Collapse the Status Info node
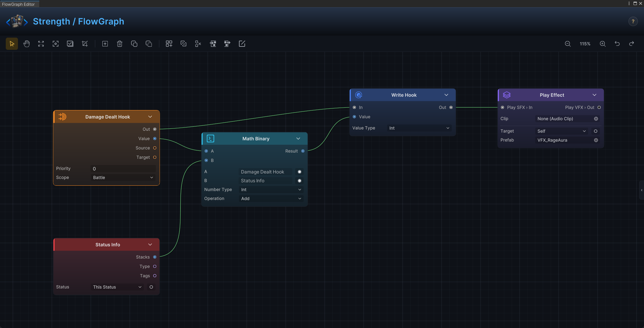 pos(150,245)
